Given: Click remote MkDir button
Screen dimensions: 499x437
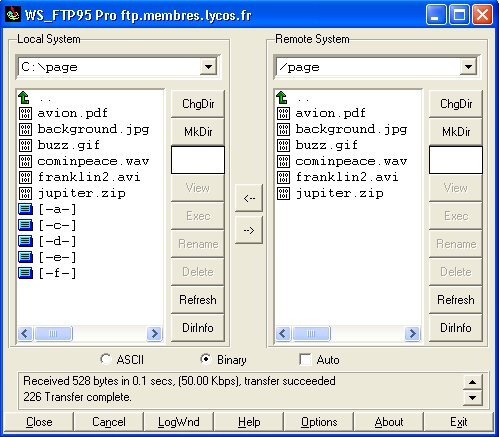Looking at the screenshot, I should click(x=456, y=132).
